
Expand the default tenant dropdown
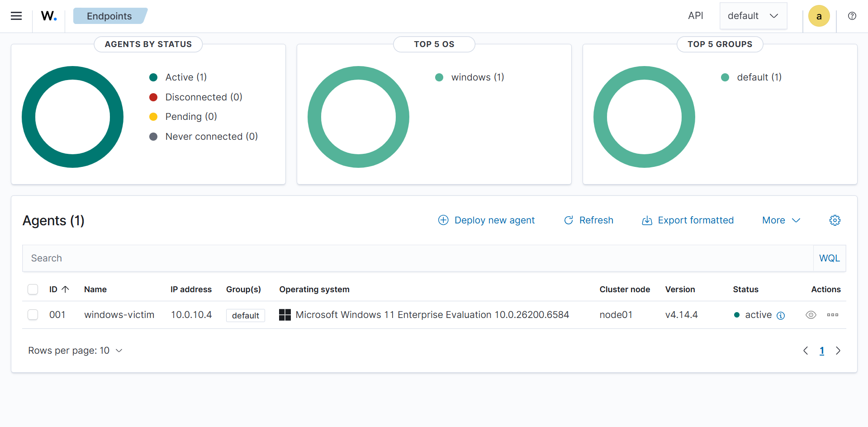pyautogui.click(x=753, y=16)
